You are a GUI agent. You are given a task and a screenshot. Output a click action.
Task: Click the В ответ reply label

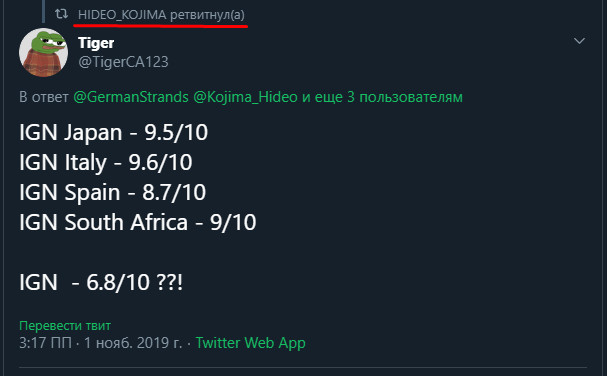coord(44,97)
